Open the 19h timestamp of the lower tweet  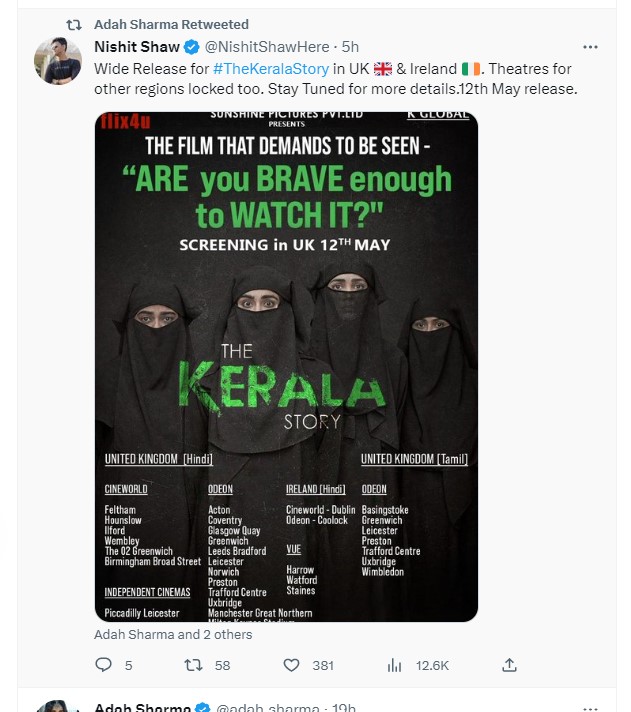point(343,708)
